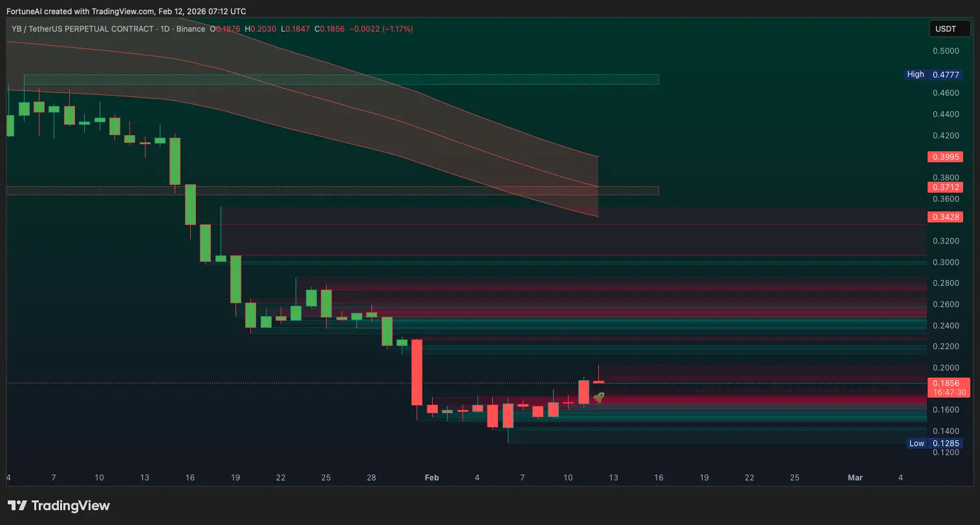
Task: Click the green rocket icon near the latest candle
Action: click(599, 398)
